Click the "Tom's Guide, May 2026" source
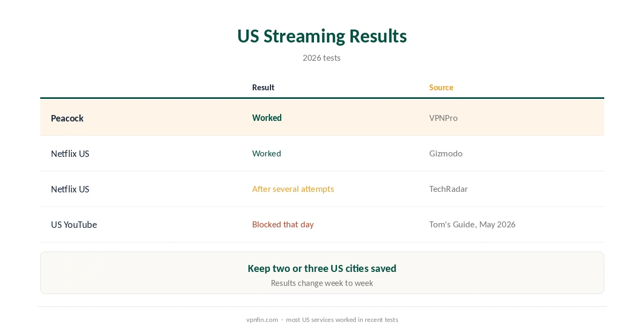Screen dimensions: 644x330 tap(472, 224)
